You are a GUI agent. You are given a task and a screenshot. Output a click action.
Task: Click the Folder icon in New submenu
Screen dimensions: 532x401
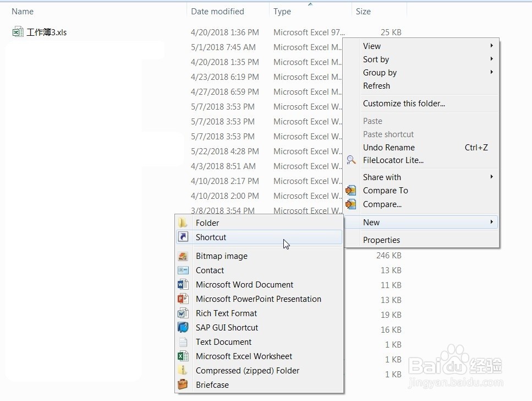(183, 223)
